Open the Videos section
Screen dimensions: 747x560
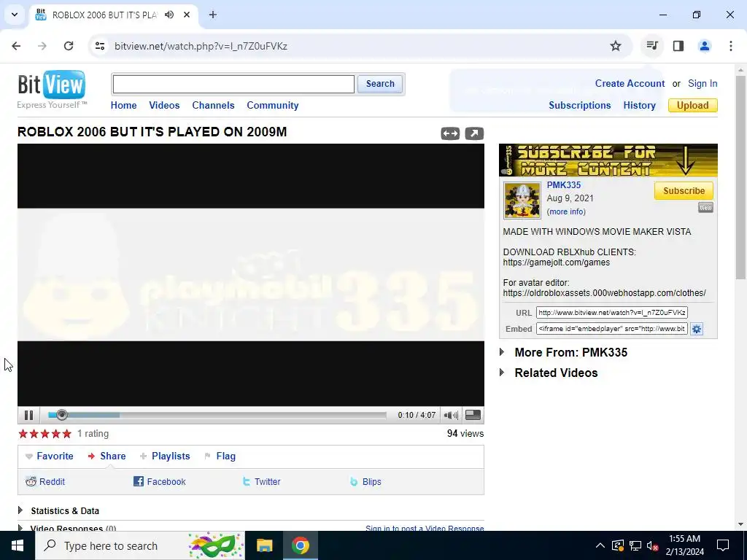(164, 105)
